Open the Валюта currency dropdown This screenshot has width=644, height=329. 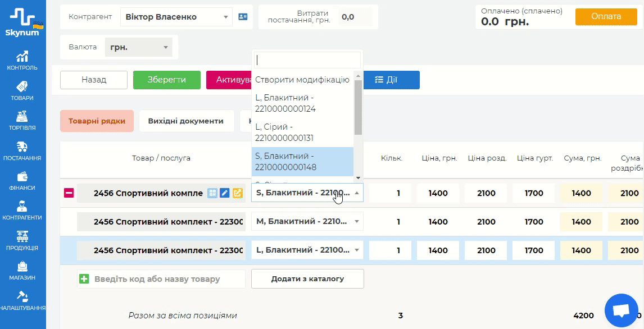tap(166, 47)
